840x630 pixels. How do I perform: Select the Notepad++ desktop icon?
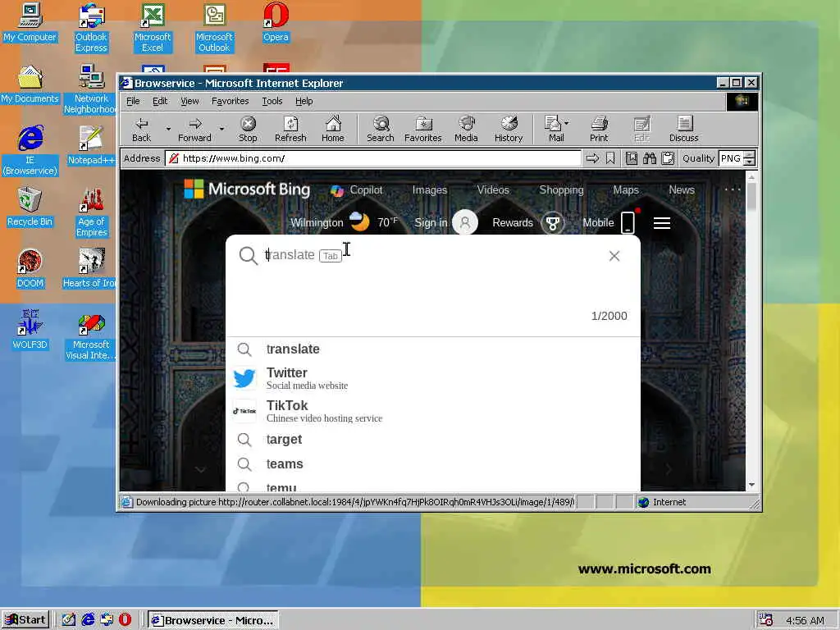pos(91,144)
